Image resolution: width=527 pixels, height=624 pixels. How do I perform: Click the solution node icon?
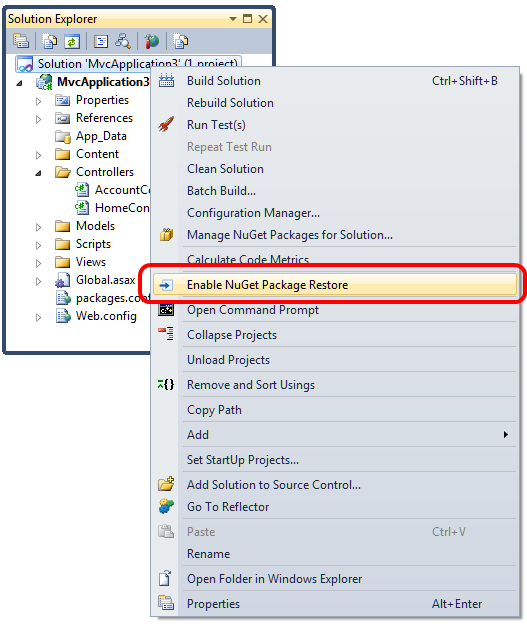(x=25, y=64)
